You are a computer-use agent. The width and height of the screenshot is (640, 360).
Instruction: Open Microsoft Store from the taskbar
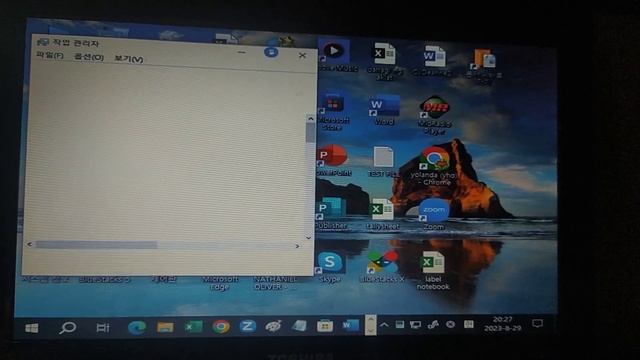pos(325,326)
